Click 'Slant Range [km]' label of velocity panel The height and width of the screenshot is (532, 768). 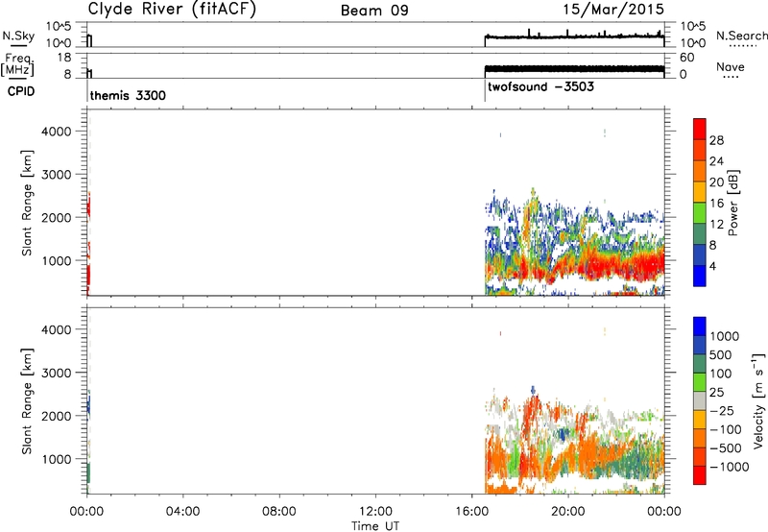coord(27,401)
